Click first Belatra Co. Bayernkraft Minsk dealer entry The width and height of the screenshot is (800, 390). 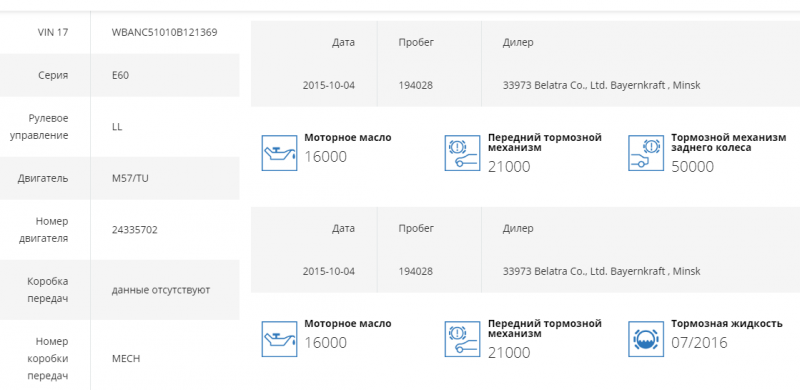tap(602, 85)
